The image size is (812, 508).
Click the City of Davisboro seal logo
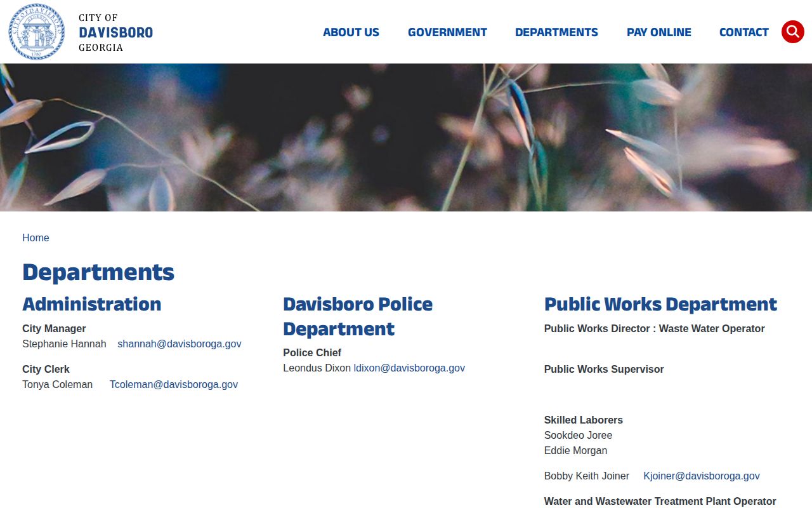click(37, 32)
